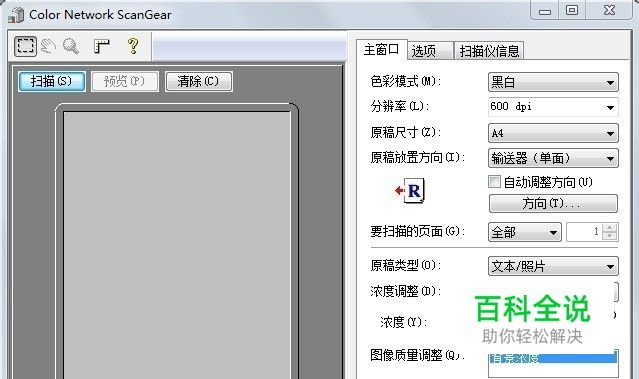Expand the 原稿类型 dropdown showing 文本/照片

(x=553, y=267)
